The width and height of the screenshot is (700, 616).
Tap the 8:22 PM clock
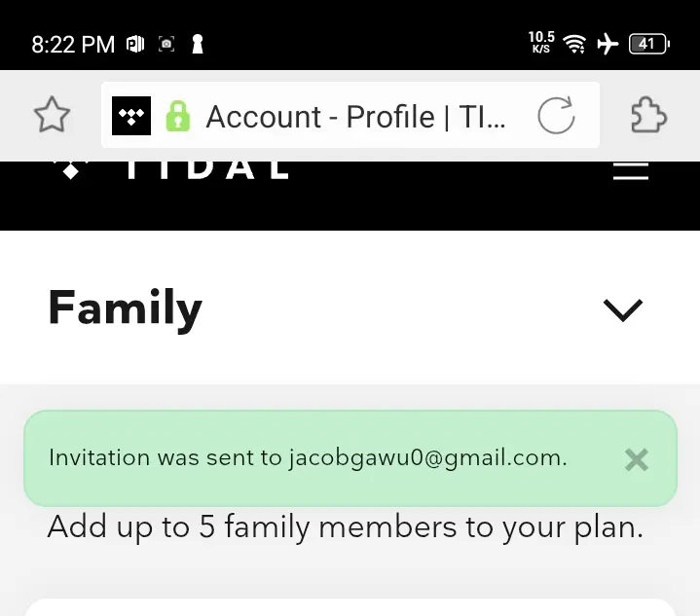[73, 45]
